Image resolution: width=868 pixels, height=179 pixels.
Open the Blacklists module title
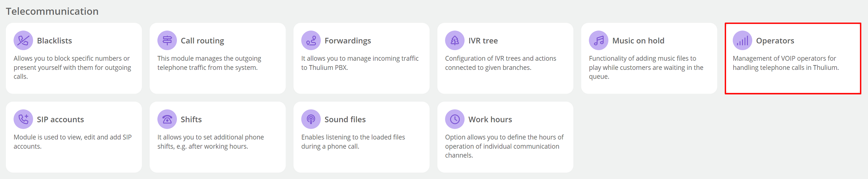point(54,40)
